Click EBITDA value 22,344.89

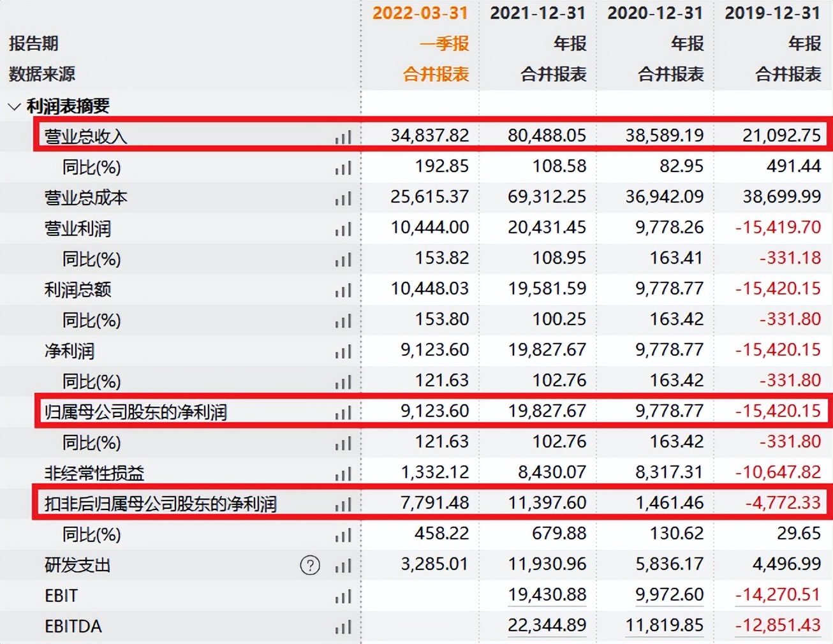click(547, 625)
